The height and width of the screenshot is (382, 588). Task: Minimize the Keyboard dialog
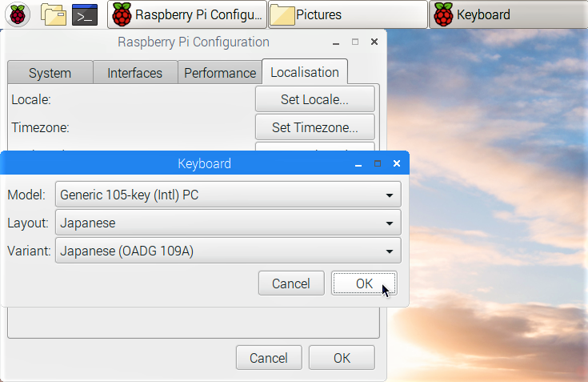358,163
